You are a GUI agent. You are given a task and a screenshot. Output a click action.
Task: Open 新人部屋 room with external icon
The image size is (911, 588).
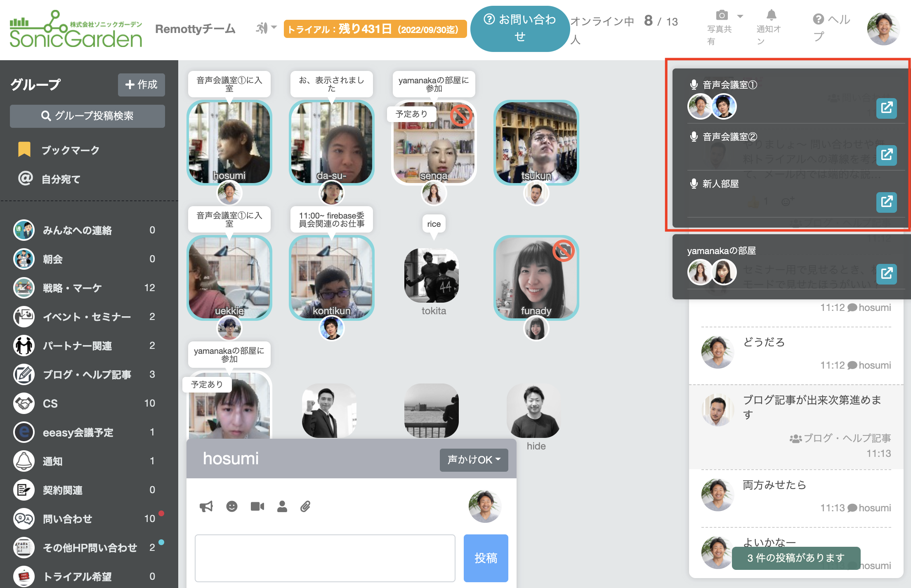886,202
